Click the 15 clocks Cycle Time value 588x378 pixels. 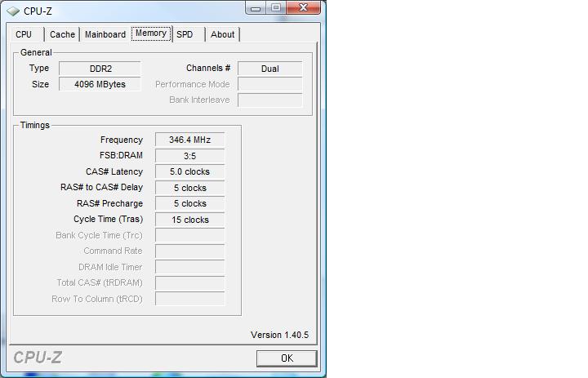click(189, 220)
